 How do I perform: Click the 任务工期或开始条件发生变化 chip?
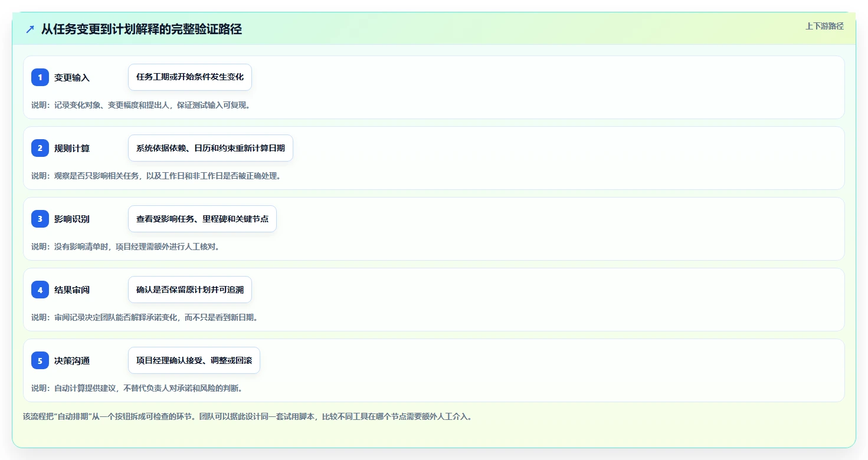pos(190,77)
